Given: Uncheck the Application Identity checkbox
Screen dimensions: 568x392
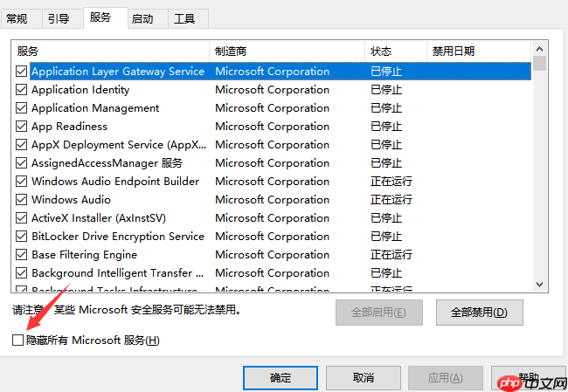Looking at the screenshot, I should [x=21, y=90].
